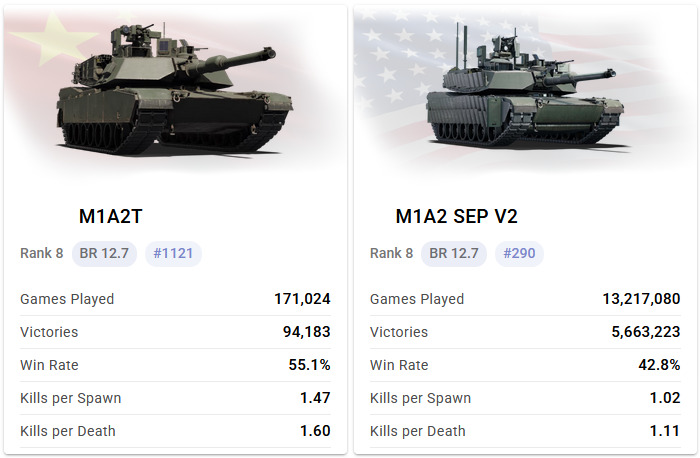
Task: Select BR 12.7 badge on M1A2T card
Action: click(105, 253)
